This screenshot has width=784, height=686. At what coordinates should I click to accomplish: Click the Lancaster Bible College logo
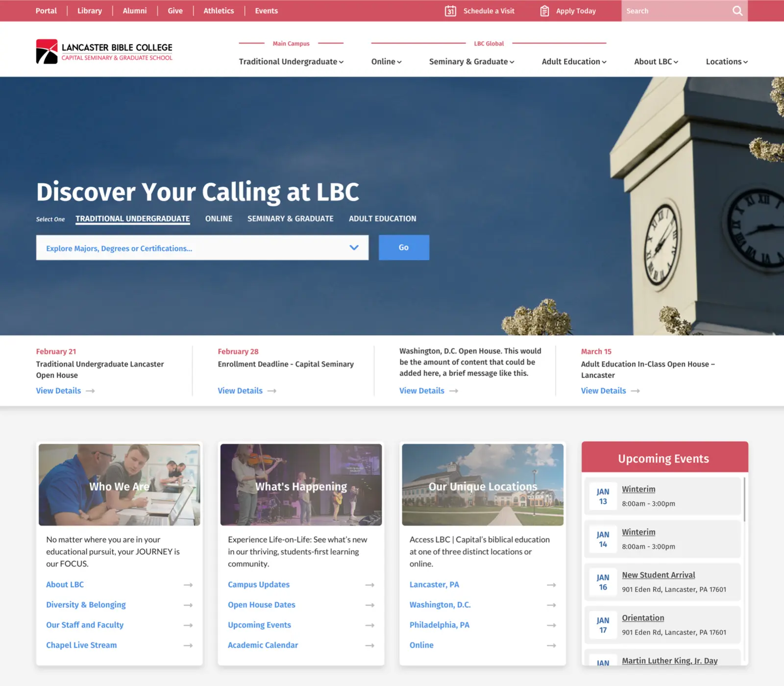[104, 51]
